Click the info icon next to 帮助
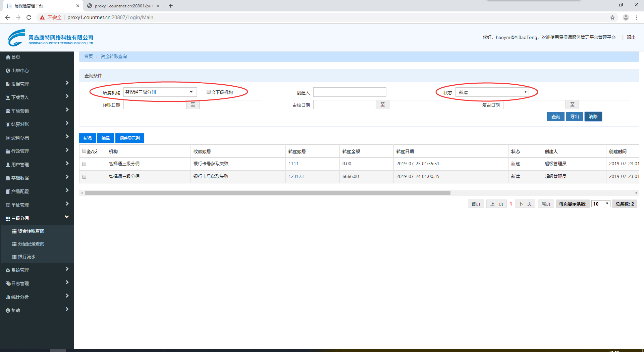Screen dimensions: 644x352 (8, 311)
